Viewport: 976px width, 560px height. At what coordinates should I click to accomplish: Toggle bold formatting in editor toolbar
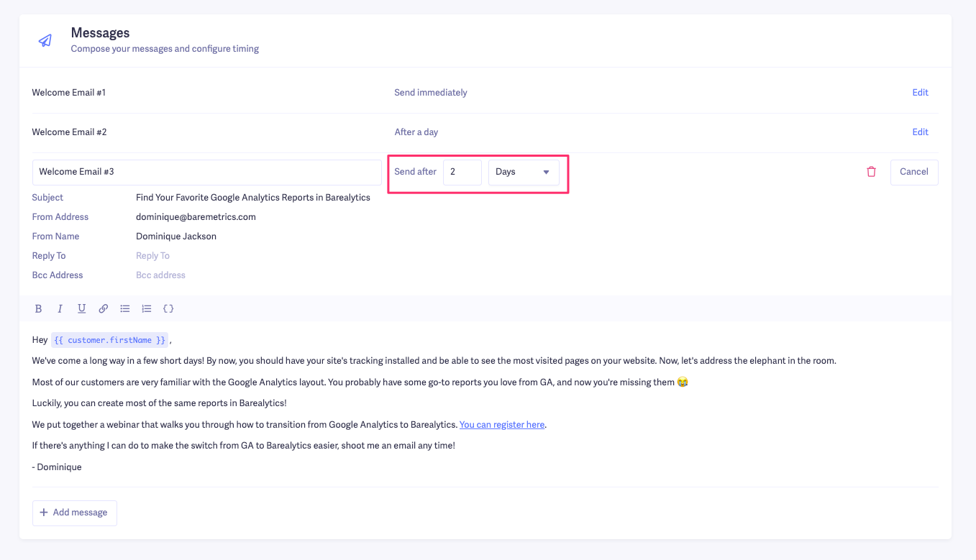pyautogui.click(x=39, y=308)
